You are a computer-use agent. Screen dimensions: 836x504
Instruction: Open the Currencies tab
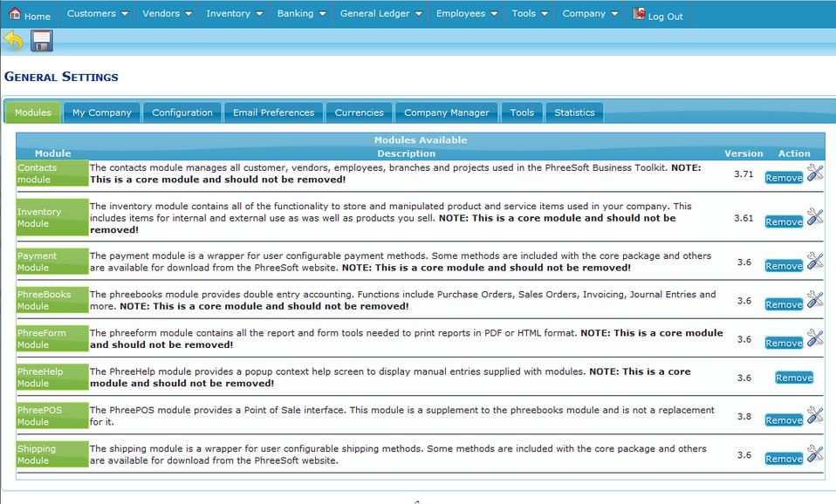coord(359,112)
